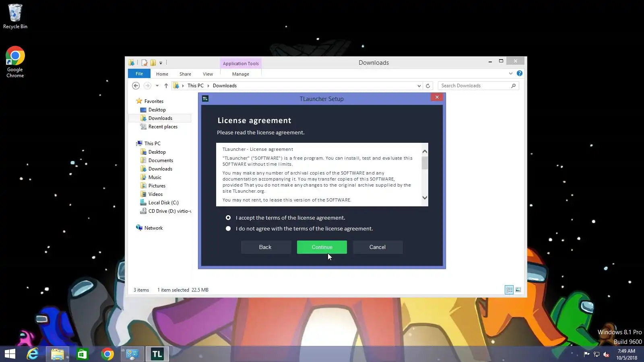Click network tray icon

pyautogui.click(x=597, y=354)
